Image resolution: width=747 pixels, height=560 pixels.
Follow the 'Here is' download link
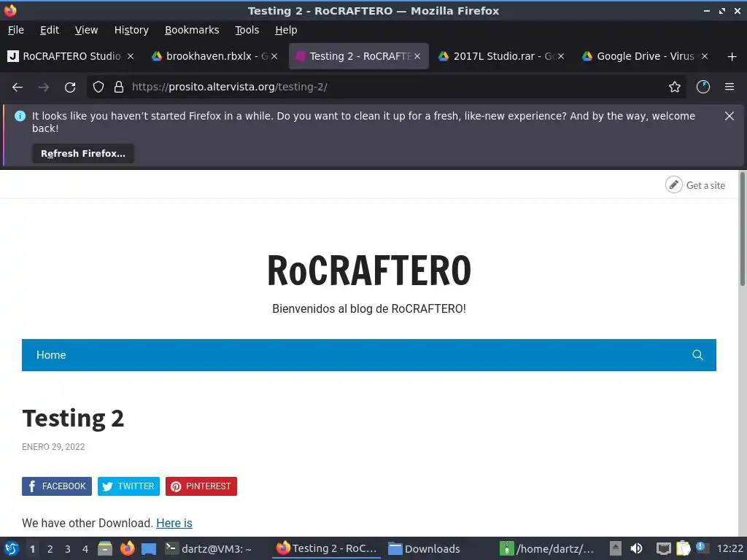click(x=174, y=523)
